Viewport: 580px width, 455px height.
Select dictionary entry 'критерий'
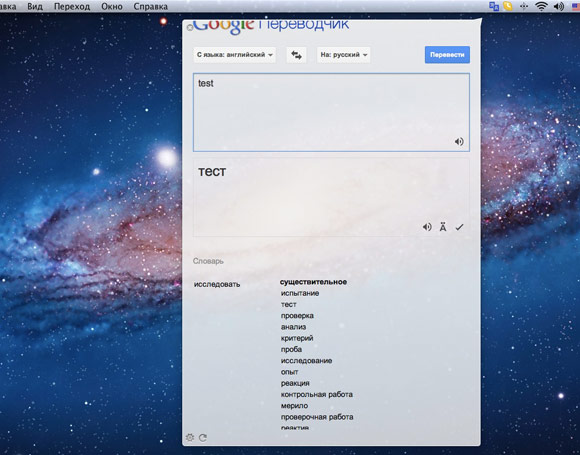click(x=297, y=338)
